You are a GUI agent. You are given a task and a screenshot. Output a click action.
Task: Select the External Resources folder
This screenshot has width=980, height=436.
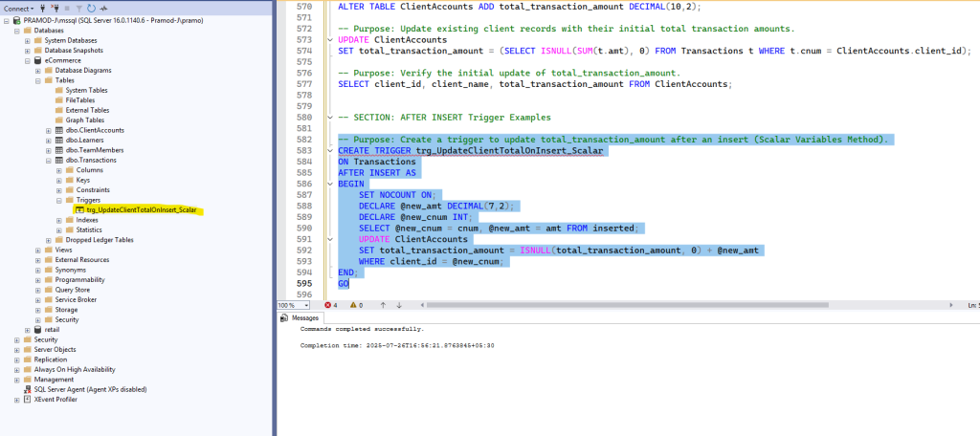point(82,260)
